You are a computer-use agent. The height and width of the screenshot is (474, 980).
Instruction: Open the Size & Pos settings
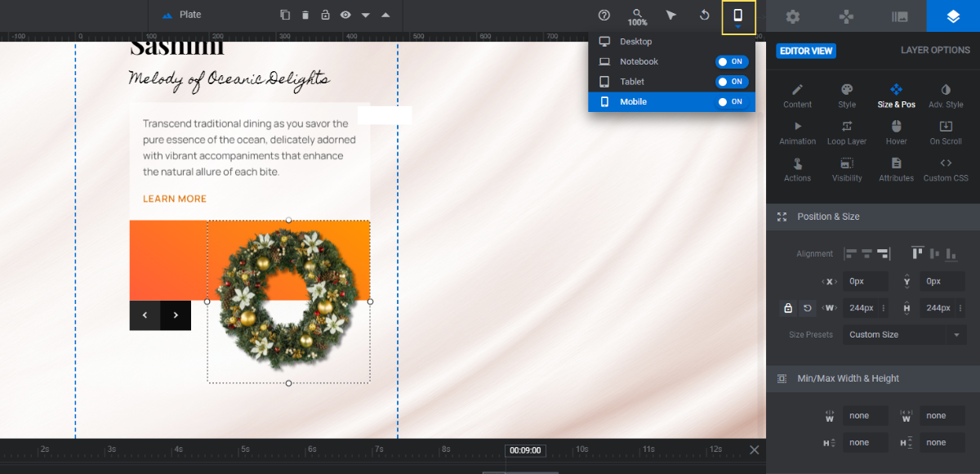(x=897, y=96)
